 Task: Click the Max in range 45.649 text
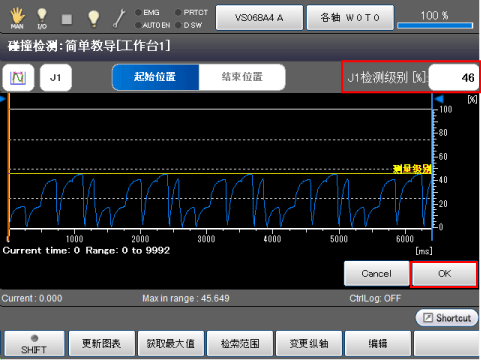pyautogui.click(x=186, y=298)
